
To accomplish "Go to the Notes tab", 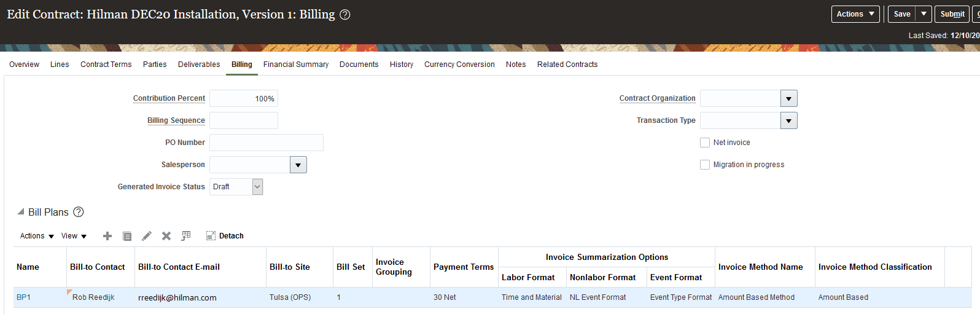I will click(x=516, y=65).
